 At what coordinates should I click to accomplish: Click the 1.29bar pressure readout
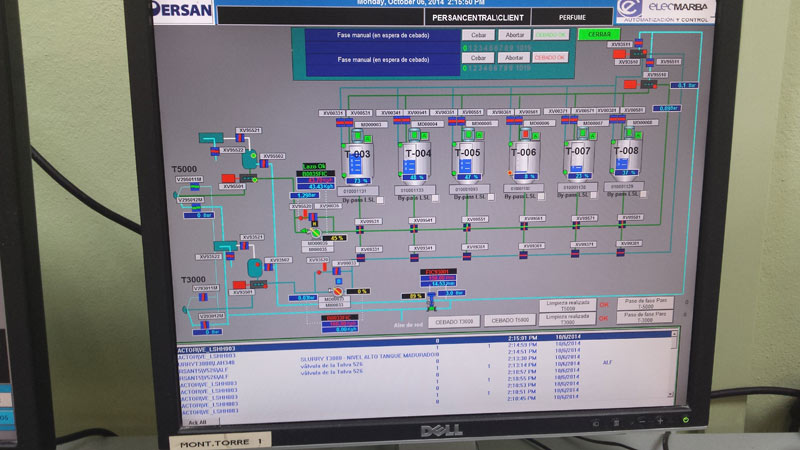point(305,195)
